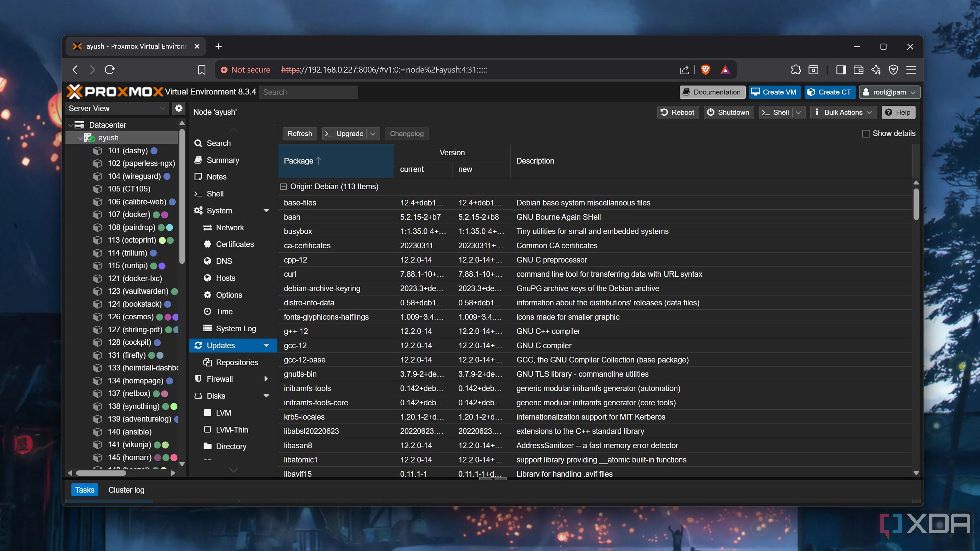Open browser extensions puzzle icon
This screenshot has height=551, width=980.
(795, 70)
